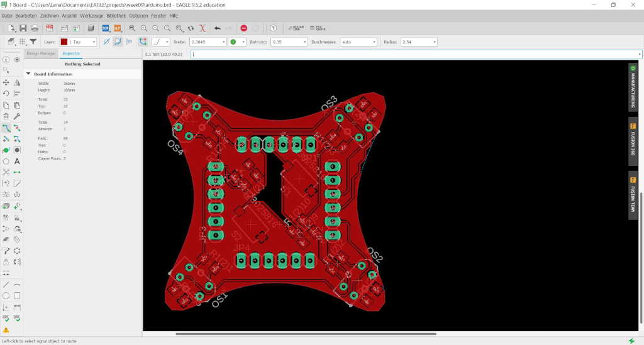Select the Rotate tool
644x345 pixels.
click(x=6, y=94)
